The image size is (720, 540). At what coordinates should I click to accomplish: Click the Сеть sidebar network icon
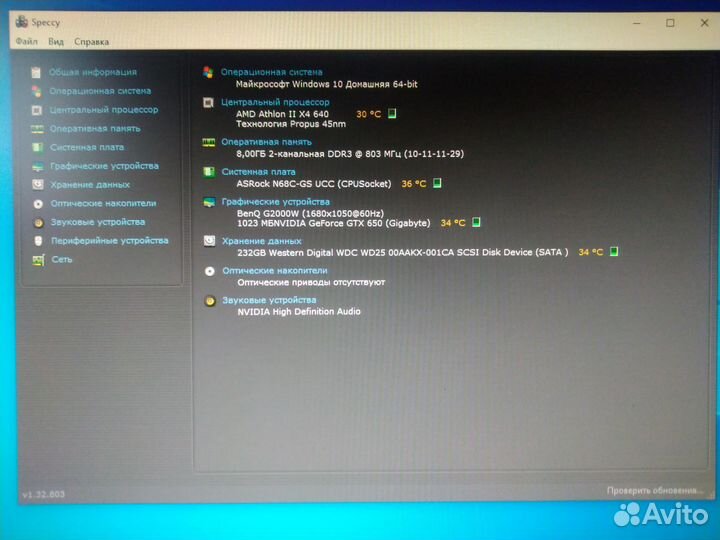click(x=39, y=260)
